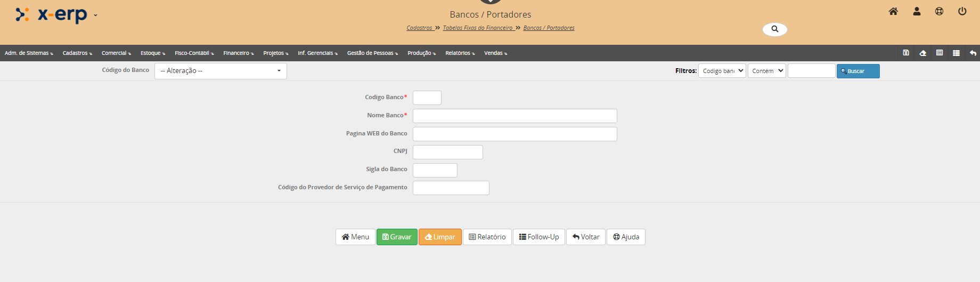The height and width of the screenshot is (282, 980).
Task: Open the Cadastros menu
Action: click(77, 53)
